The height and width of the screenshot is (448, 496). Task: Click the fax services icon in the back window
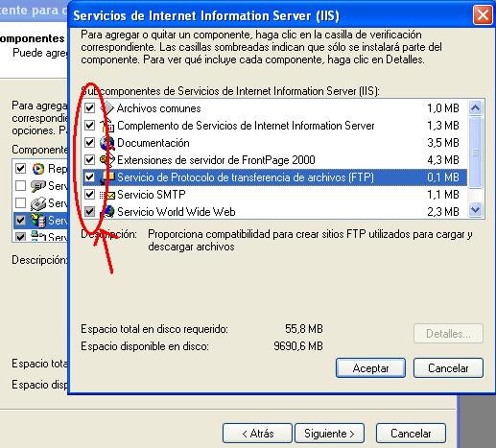click(38, 203)
